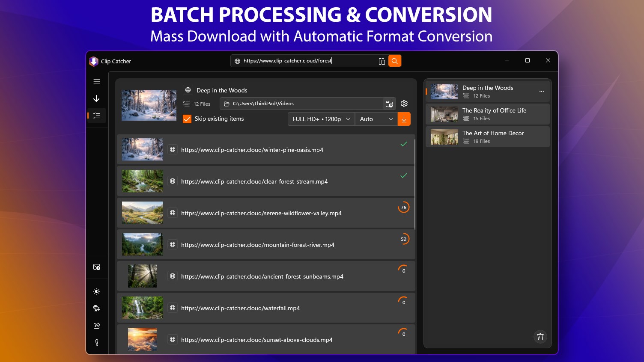The width and height of the screenshot is (644, 362).
Task: Select the checklist batch queue sidebar icon
Action: 97,116
